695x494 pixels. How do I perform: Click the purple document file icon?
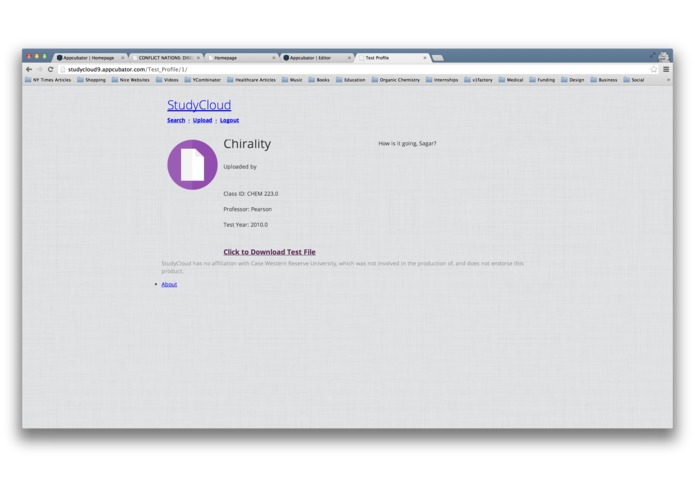coord(192,165)
